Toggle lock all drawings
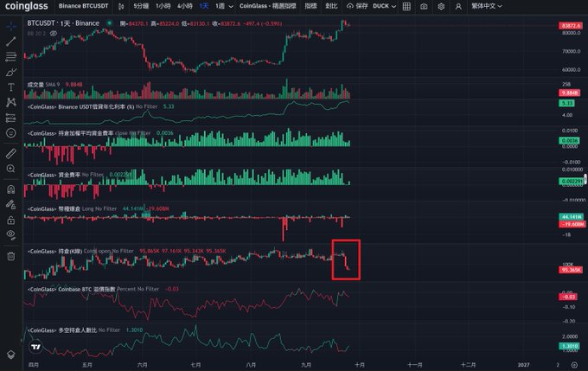The image size is (588, 371). click(x=11, y=220)
